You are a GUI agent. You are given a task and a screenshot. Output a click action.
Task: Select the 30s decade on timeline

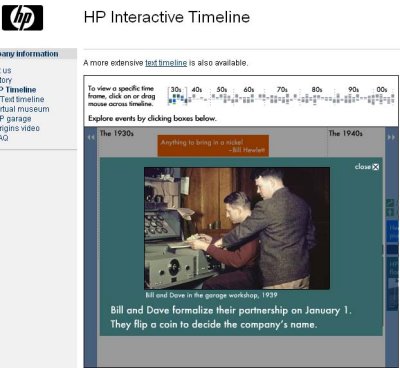176,90
